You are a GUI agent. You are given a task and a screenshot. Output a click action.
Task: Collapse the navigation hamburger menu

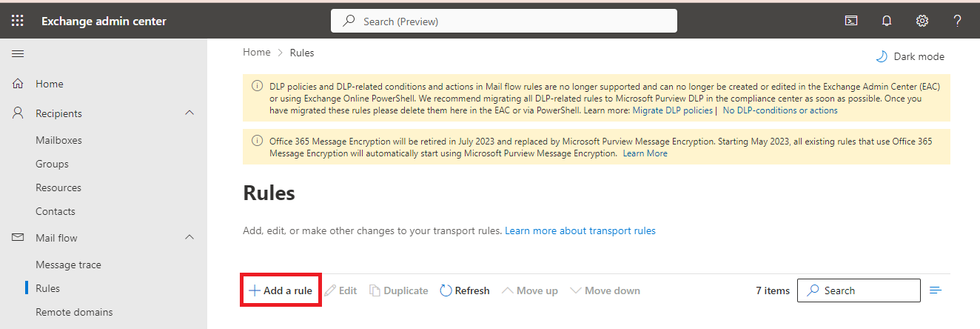click(x=18, y=53)
